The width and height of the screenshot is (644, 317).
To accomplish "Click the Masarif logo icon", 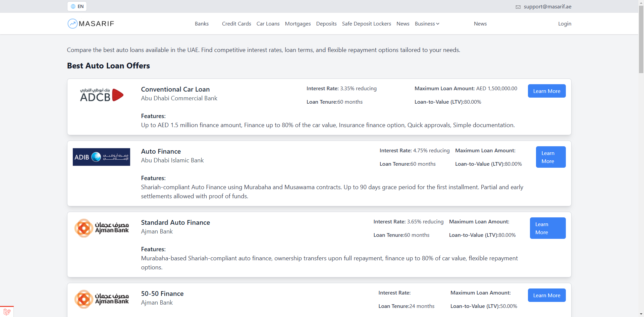I will click(72, 23).
